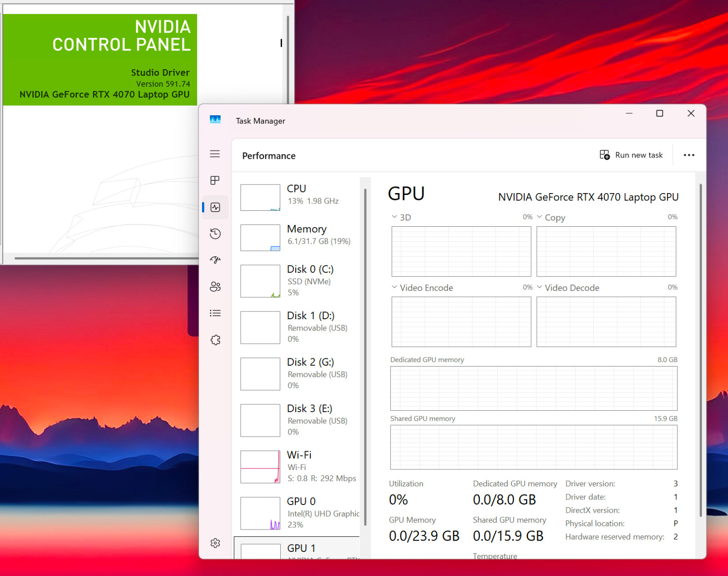
Task: Click the 'Driver date:' label
Action: [586, 497]
